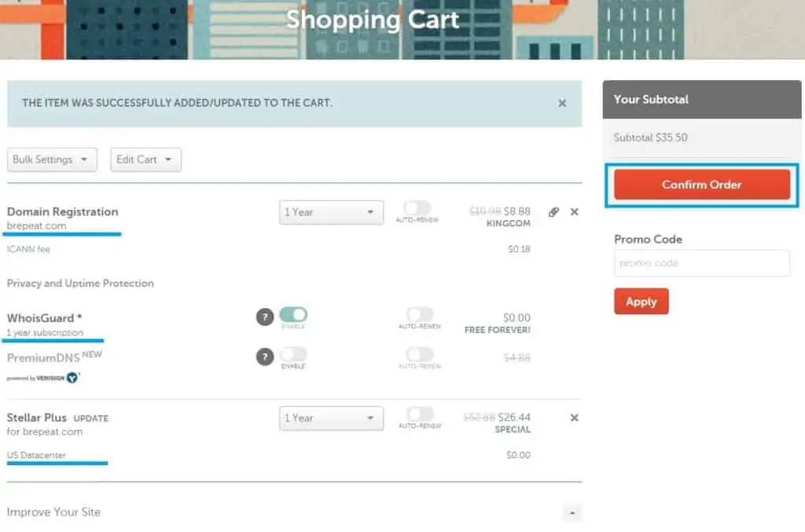Collapse the Improve Your Site section

[x=572, y=512]
